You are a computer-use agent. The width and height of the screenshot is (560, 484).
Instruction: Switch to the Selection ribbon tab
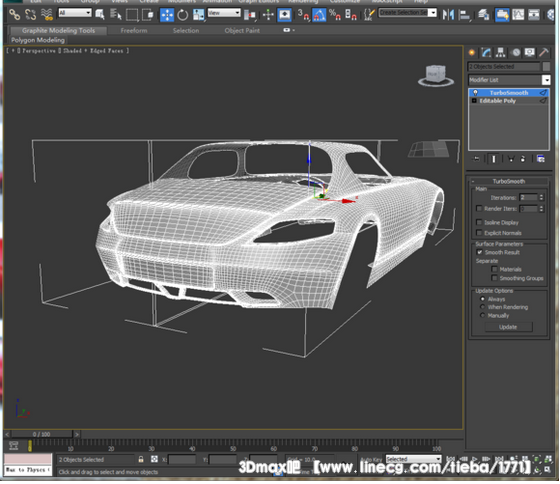[x=186, y=31]
